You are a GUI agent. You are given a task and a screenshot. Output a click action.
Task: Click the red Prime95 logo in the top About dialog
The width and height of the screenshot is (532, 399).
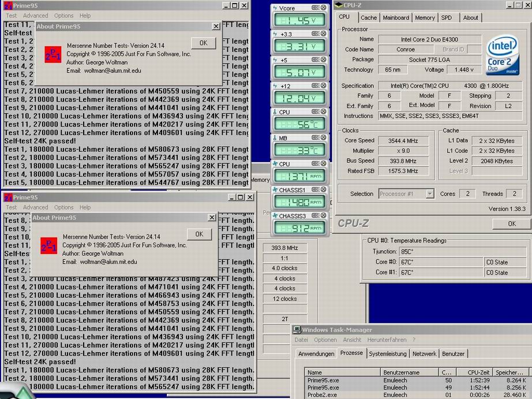tap(53, 55)
